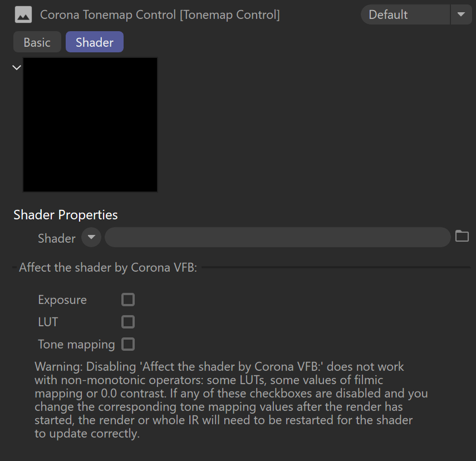The image size is (476, 461).
Task: Enable the Exposure checkbox
Action: click(x=128, y=300)
